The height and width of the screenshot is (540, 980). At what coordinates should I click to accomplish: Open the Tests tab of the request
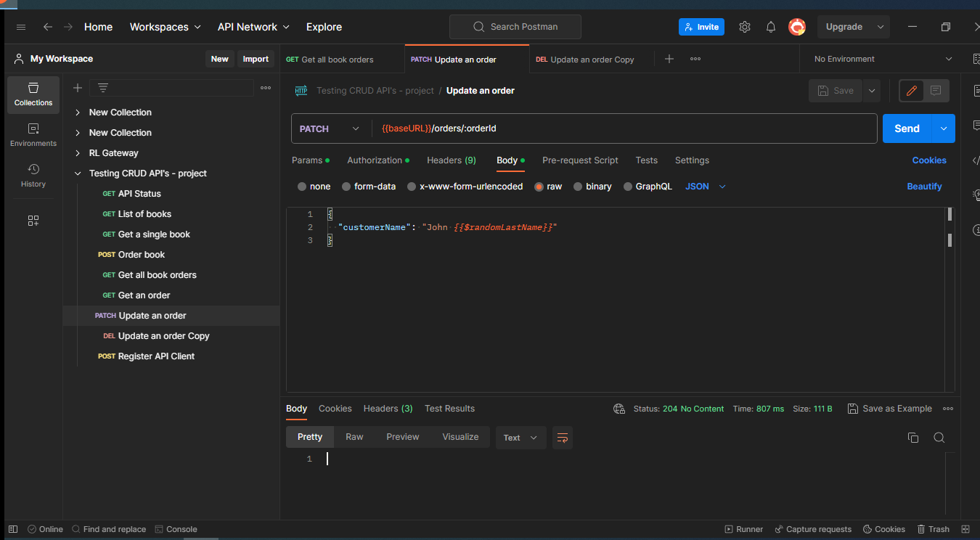(646, 160)
